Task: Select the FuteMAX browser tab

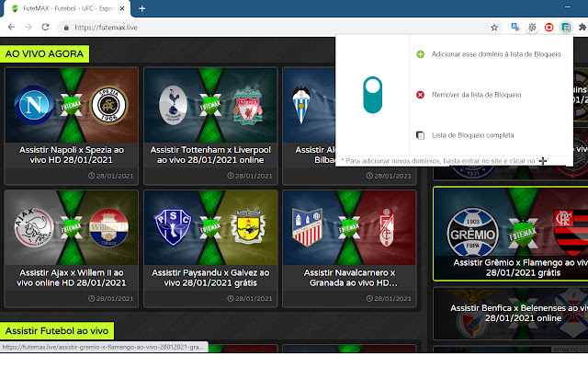Action: [x=67, y=8]
